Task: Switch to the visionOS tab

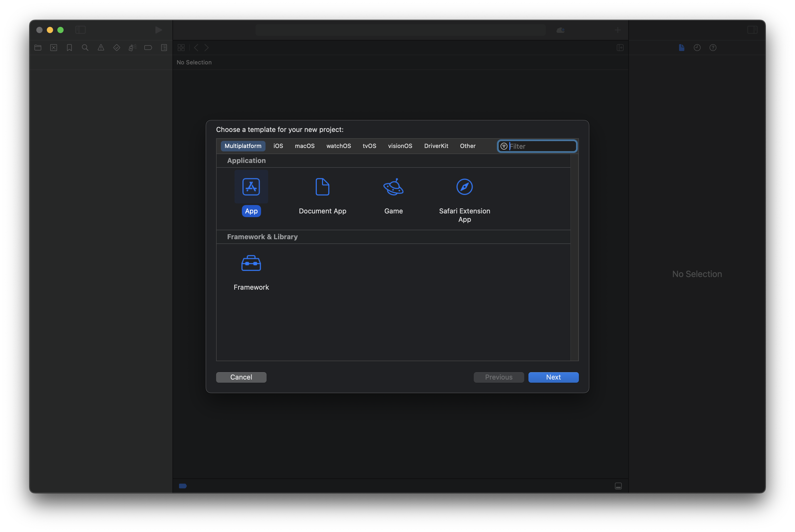Action: tap(400, 146)
